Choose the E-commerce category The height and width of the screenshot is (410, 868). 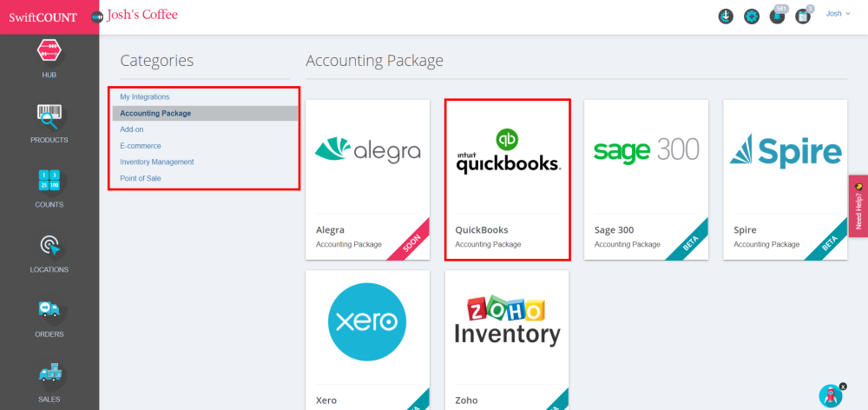click(x=141, y=146)
